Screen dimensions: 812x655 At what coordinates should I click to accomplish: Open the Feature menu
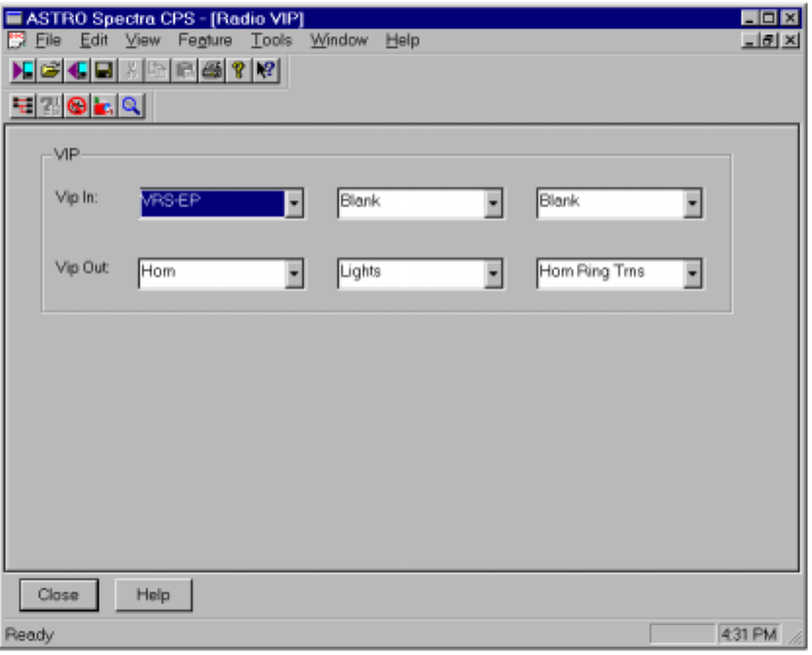click(x=205, y=40)
